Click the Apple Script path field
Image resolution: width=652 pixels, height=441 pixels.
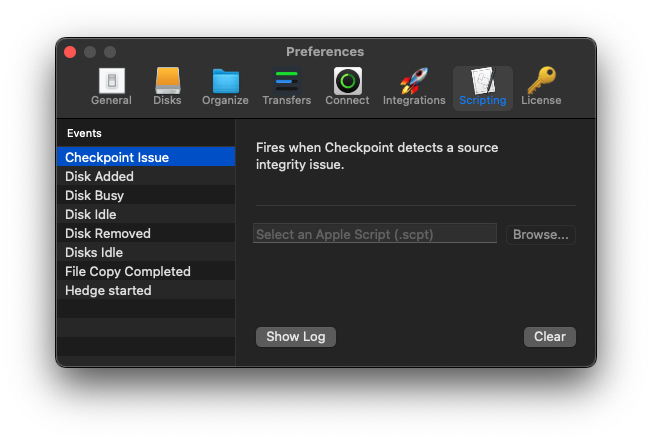(x=375, y=234)
